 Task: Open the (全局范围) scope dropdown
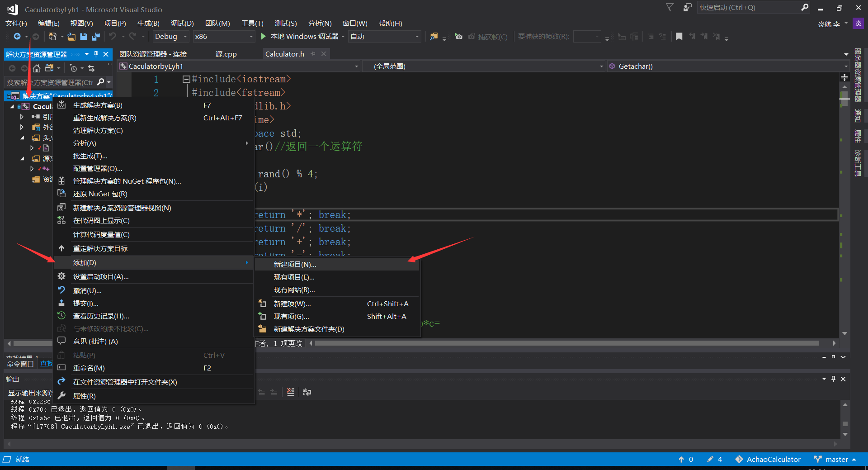pyautogui.click(x=484, y=66)
